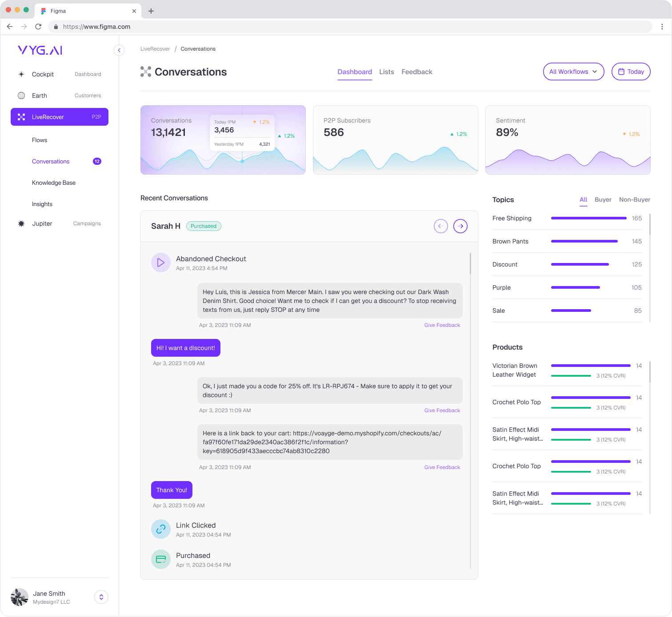This screenshot has width=672, height=617.
Task: Click the Link Clicked event icon
Action: coord(160,529)
